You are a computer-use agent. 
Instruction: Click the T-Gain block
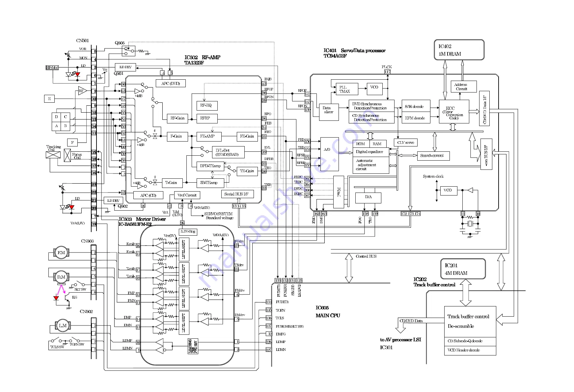(172, 183)
